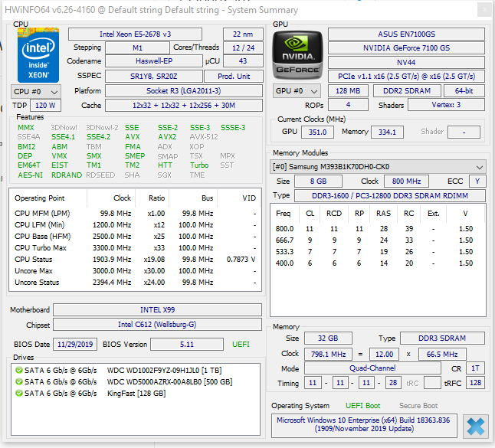Click the NVIDIA GeForce 7100 GS field

click(406, 48)
